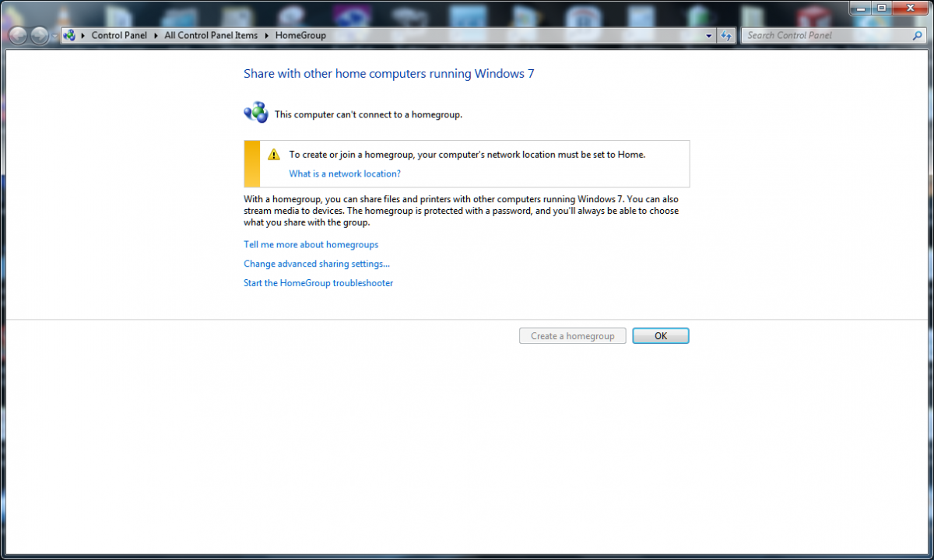This screenshot has height=560, width=934.
Task: Click the Back navigation arrow
Action: (x=18, y=36)
